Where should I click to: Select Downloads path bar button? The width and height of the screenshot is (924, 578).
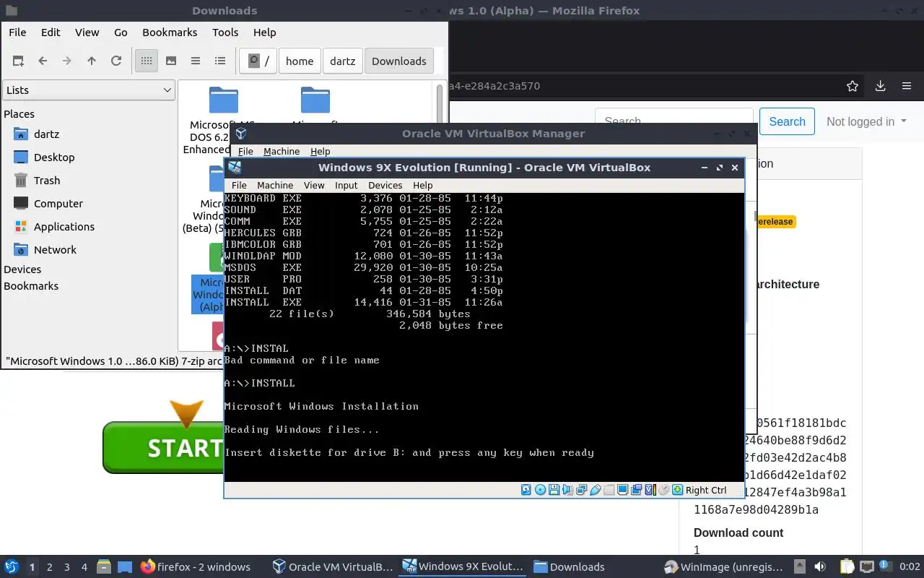399,61
